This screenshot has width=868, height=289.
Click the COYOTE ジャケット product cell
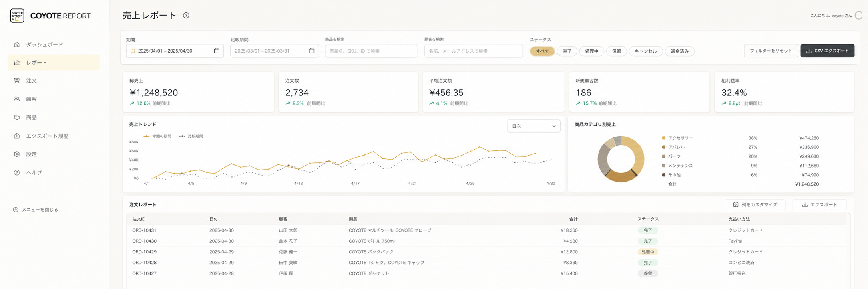(x=369, y=273)
